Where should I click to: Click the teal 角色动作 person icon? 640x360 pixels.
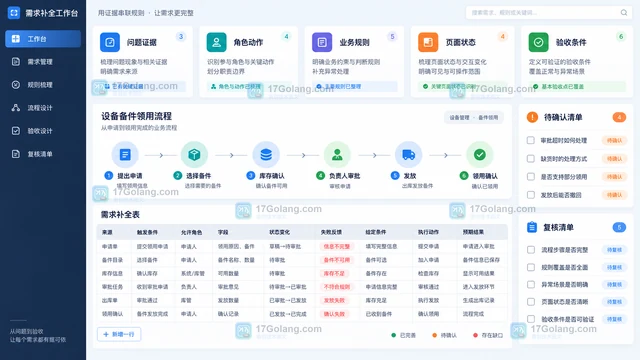pyautogui.click(x=216, y=42)
